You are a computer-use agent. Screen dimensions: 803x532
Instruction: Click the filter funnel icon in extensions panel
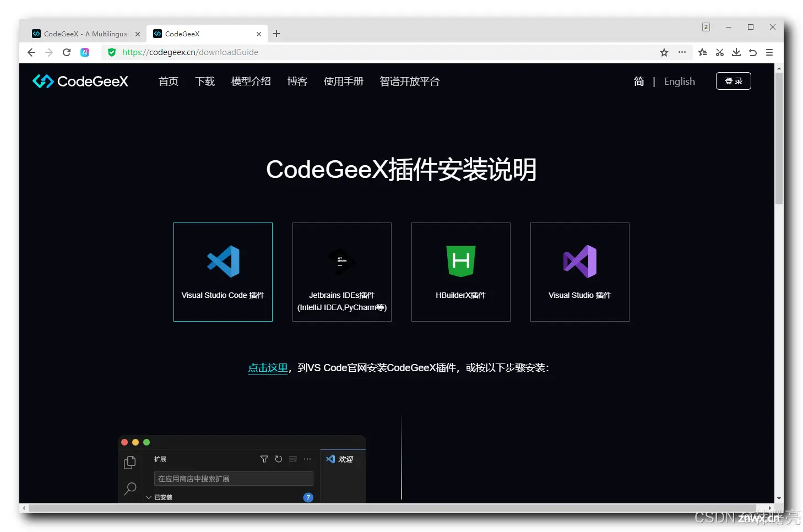coord(264,459)
